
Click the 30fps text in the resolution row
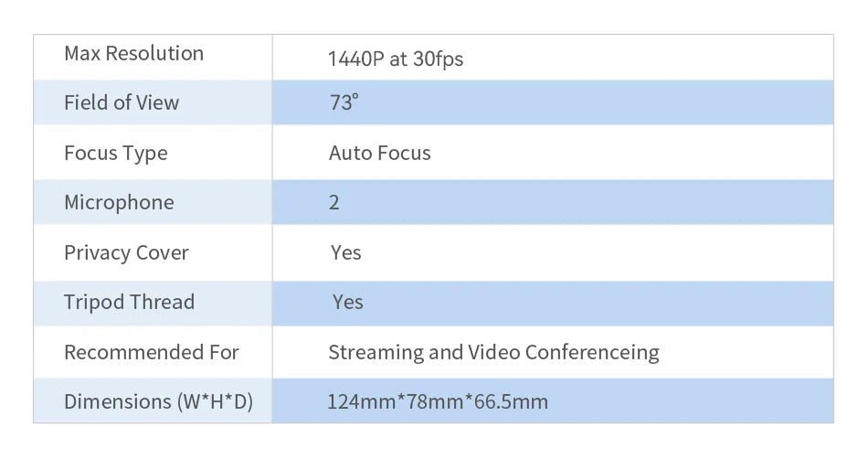[x=438, y=59]
